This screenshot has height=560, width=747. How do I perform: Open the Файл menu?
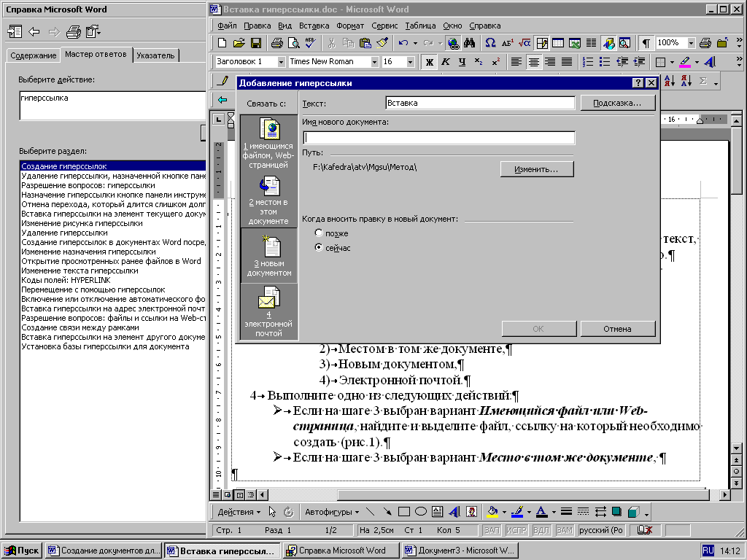point(228,26)
